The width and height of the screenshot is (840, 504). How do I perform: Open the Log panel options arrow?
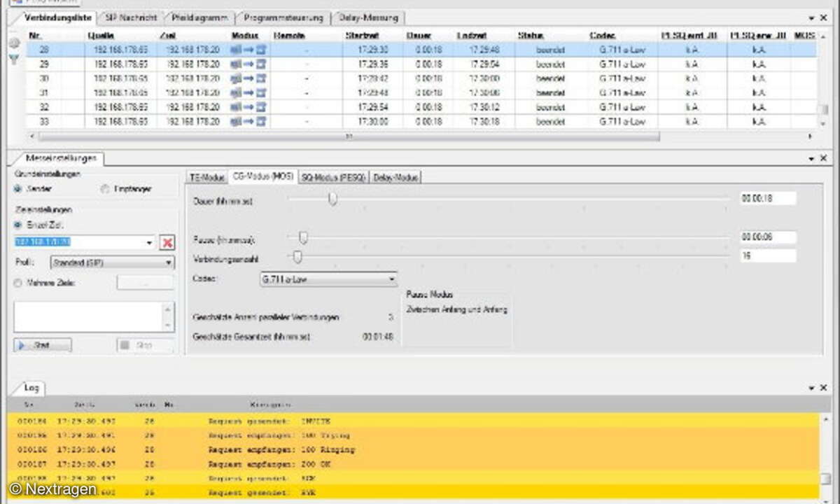pos(812,387)
